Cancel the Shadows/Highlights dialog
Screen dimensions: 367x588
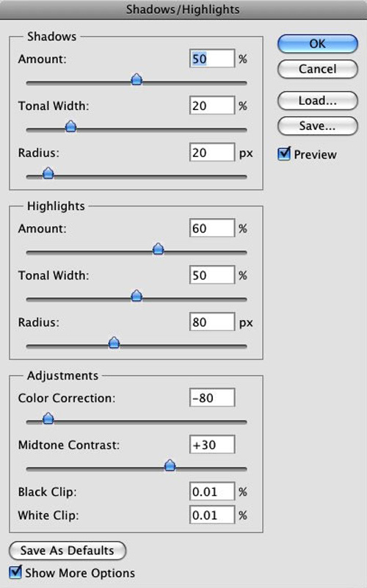[318, 69]
